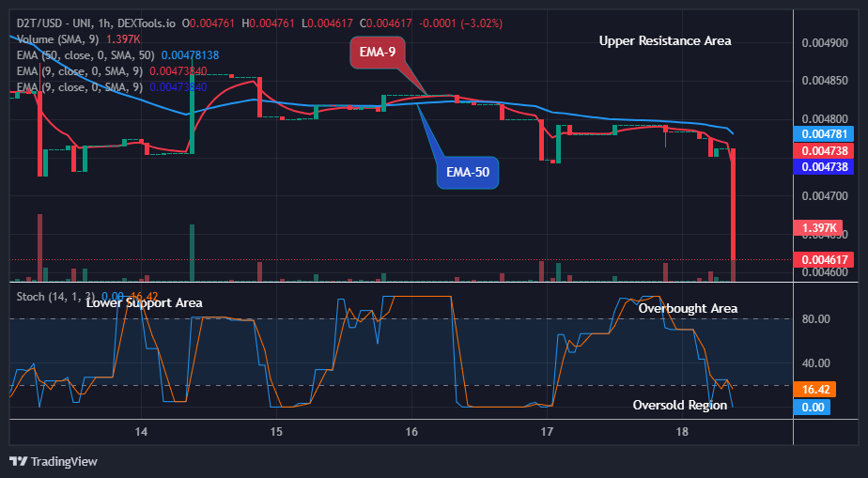Click the 0.004850 price axis label
868x478 pixels.
pos(825,81)
